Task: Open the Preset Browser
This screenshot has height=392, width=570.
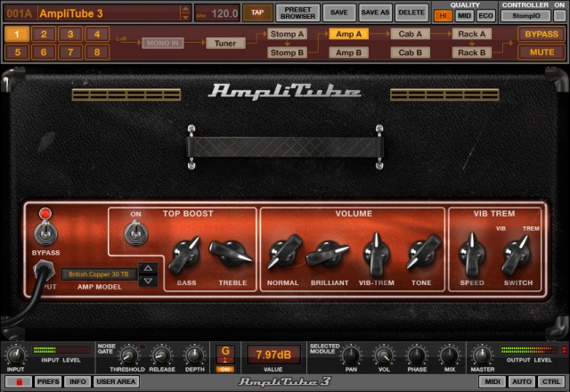Action: click(x=297, y=12)
